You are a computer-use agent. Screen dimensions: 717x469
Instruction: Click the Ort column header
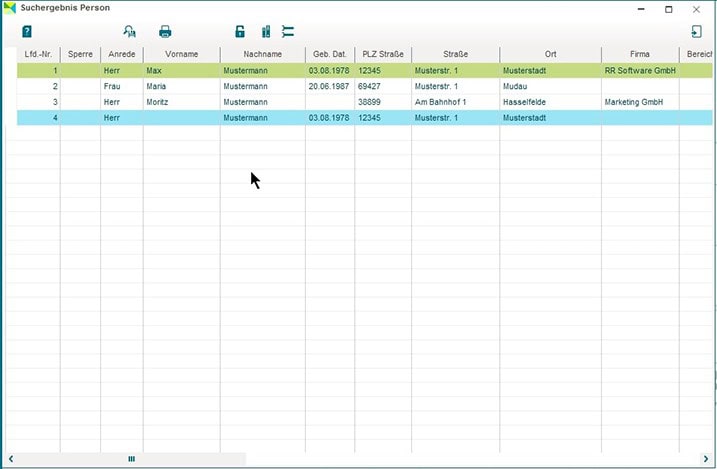551,54
